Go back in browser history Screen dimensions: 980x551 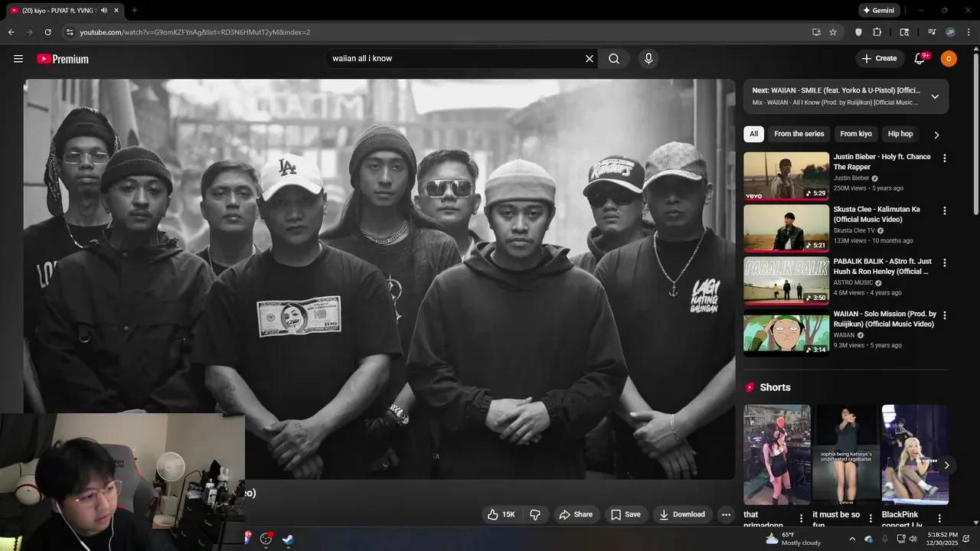(x=11, y=32)
